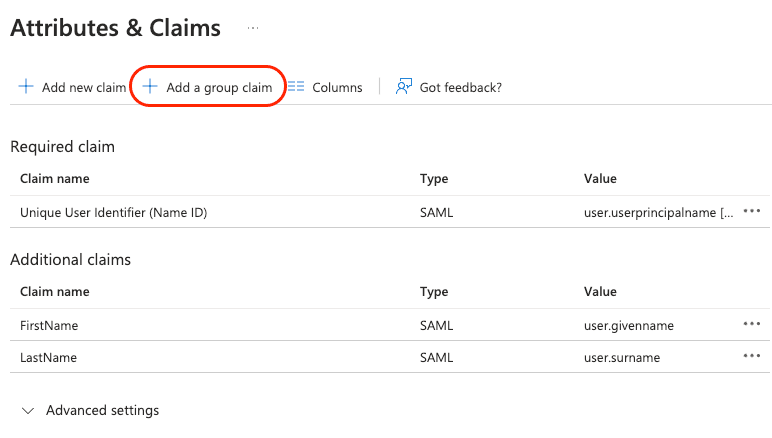Click Add a group claim text
This screenshot has width=772, height=438.
[219, 88]
